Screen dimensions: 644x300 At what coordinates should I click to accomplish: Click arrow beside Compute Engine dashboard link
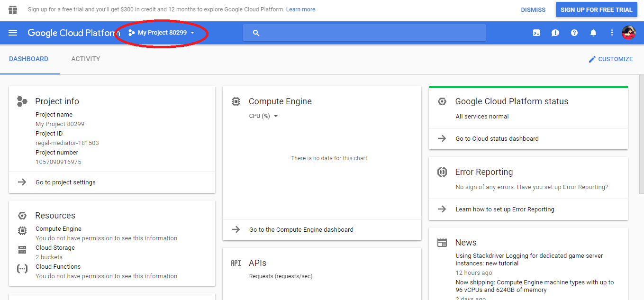tap(236, 229)
